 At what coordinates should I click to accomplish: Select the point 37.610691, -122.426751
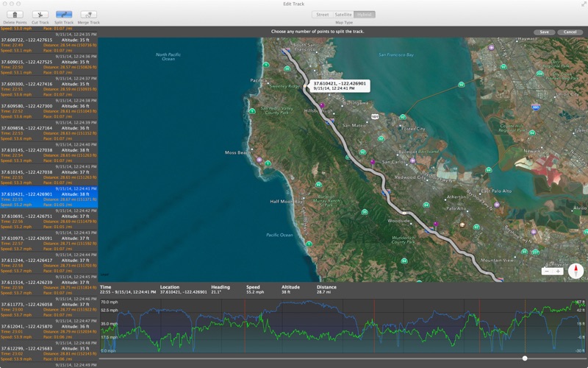tap(49, 219)
